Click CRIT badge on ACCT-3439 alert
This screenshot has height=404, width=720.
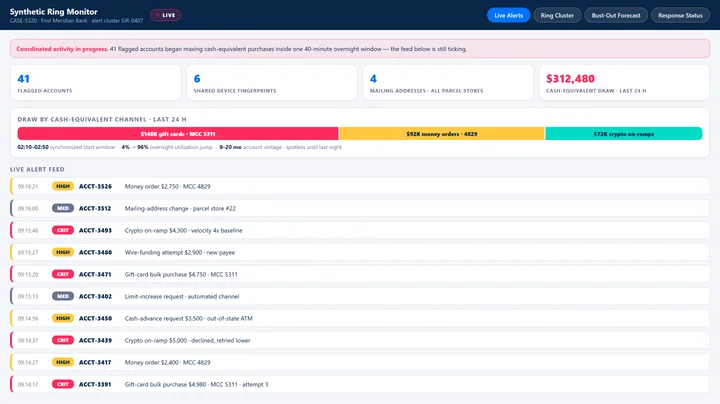point(63,340)
